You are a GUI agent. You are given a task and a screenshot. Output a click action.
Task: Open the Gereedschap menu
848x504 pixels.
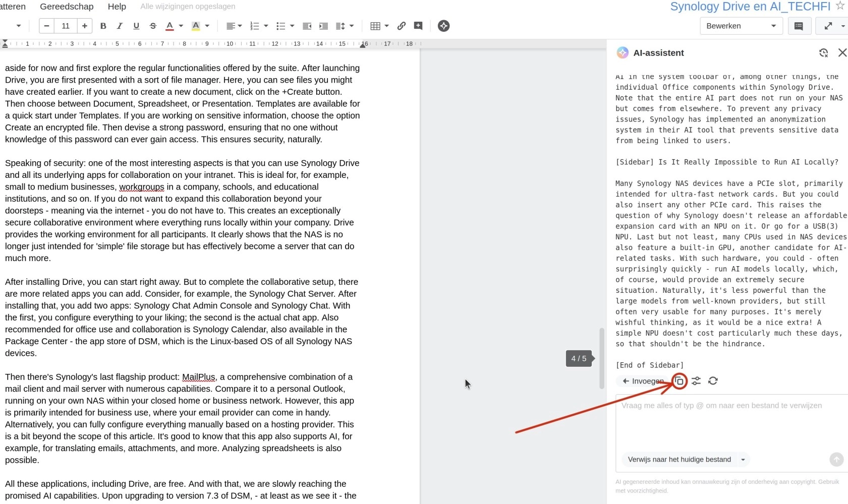coord(67,7)
